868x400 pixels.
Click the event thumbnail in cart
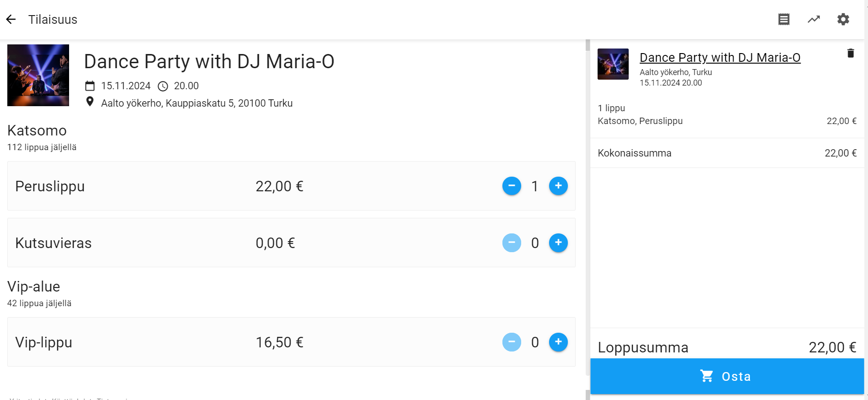[x=613, y=64]
